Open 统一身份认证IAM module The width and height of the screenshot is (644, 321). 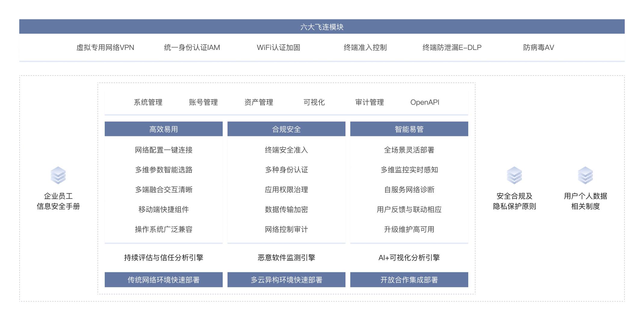(x=192, y=48)
